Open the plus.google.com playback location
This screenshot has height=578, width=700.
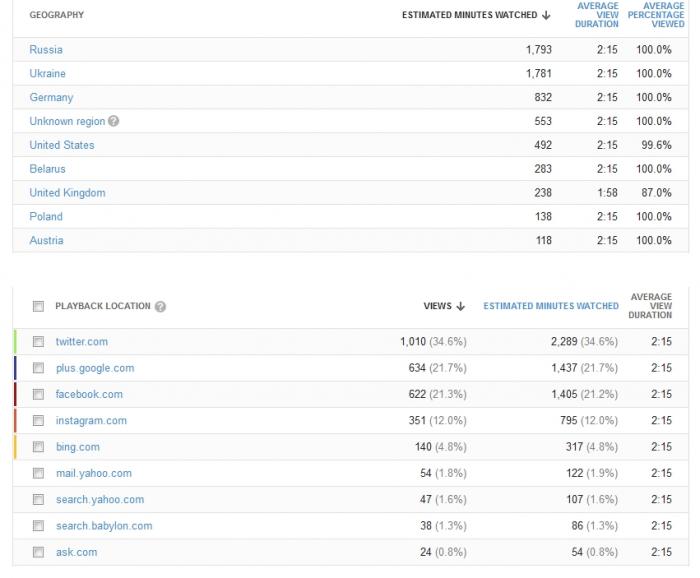point(95,368)
